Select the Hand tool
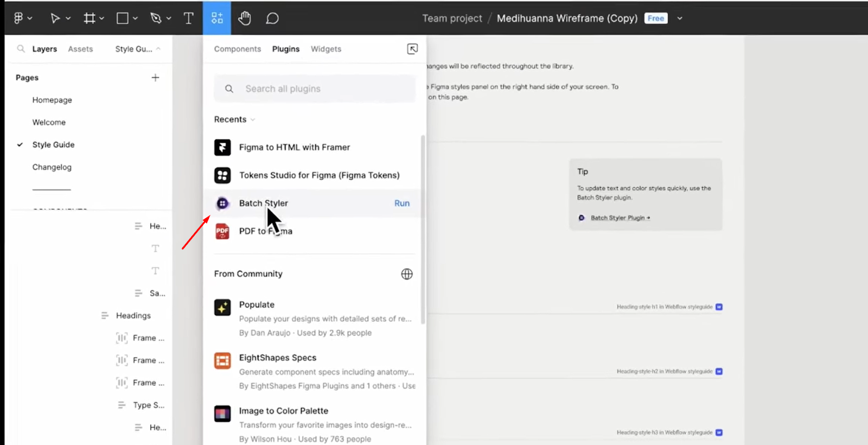Screen dimensions: 868x445 pyautogui.click(x=245, y=18)
